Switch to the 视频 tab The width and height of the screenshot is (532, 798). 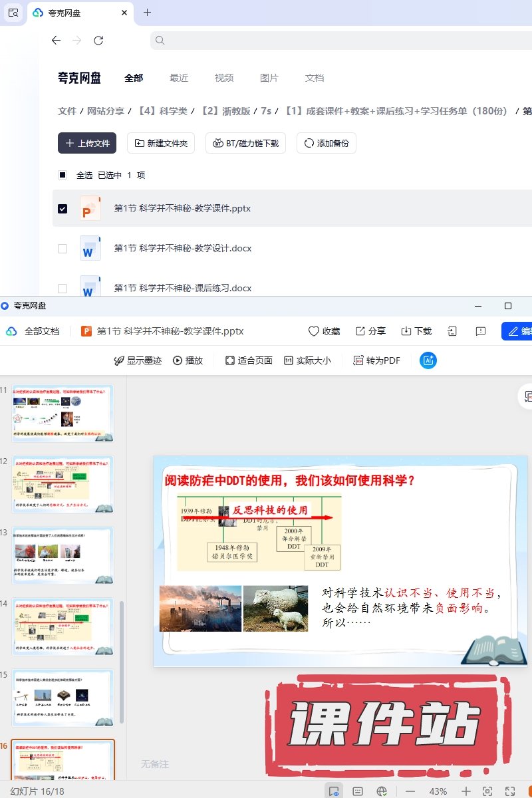click(223, 78)
